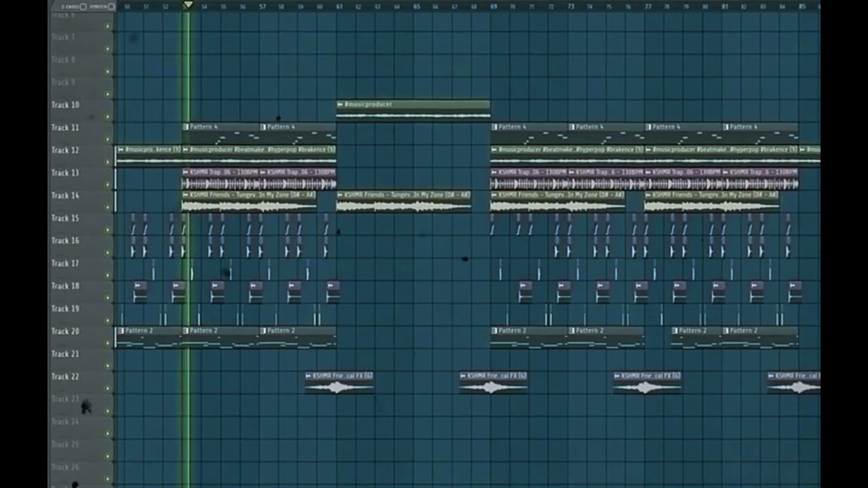Select the Pattern 4 clip starting at bar 73
868x488 pixels.
pos(606,133)
